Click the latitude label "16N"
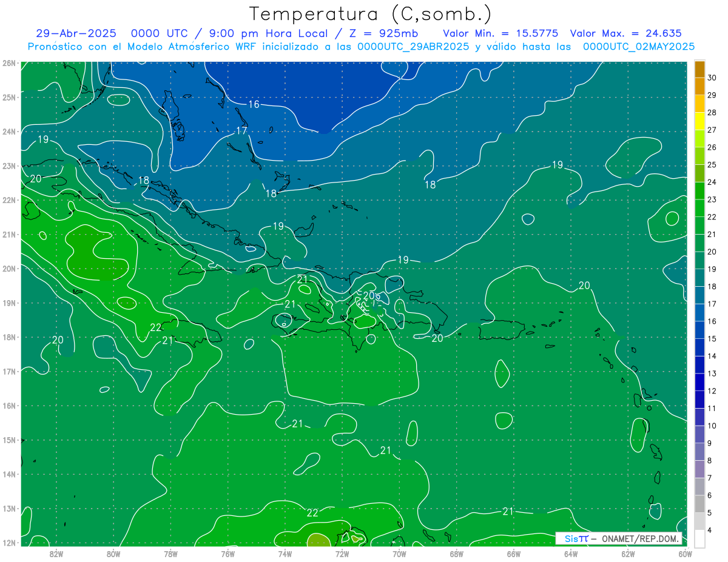 (8, 406)
